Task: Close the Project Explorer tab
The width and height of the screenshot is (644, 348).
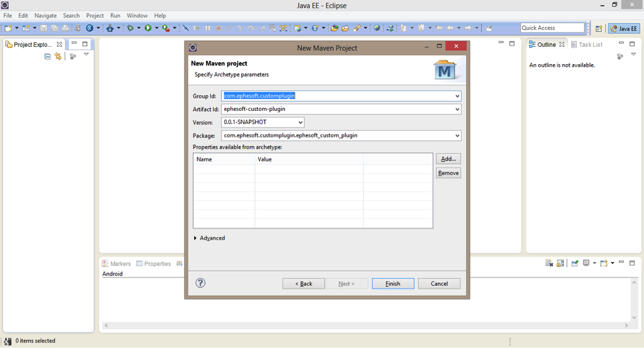Action: [59, 44]
